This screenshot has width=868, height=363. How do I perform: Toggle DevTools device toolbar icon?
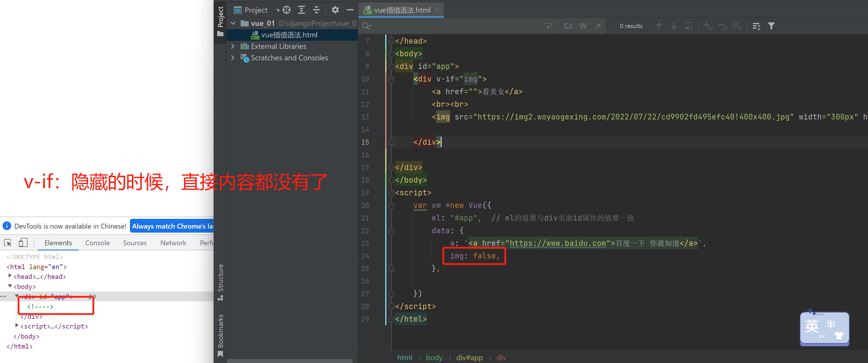tap(23, 243)
